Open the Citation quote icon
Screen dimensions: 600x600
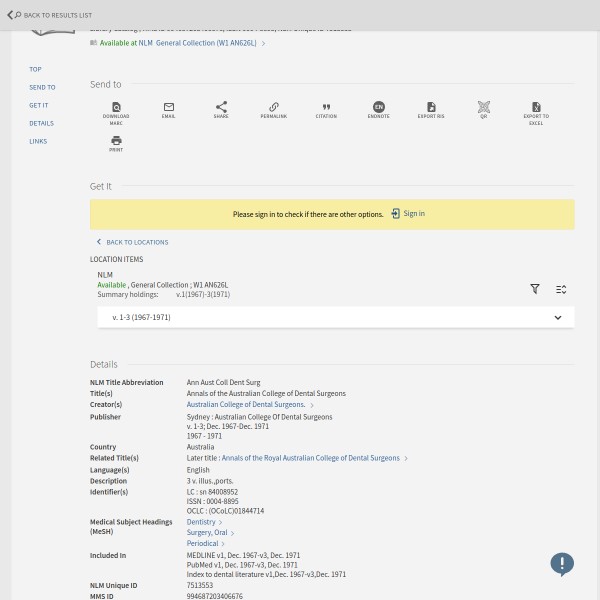[326, 107]
